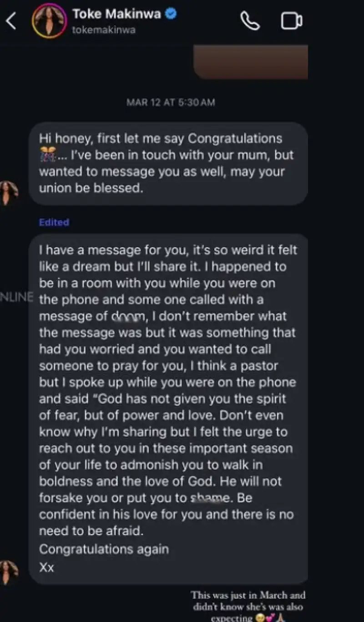This screenshot has height=622, width=364.
Task: Start an audio call with Toke Makinwa
Action: [x=250, y=21]
